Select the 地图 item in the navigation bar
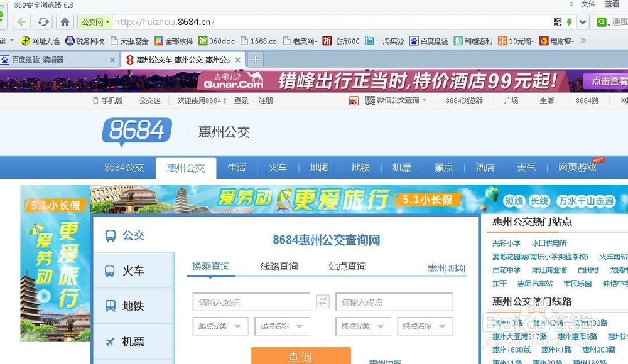Screen dimensions: 628x364 click(x=318, y=168)
